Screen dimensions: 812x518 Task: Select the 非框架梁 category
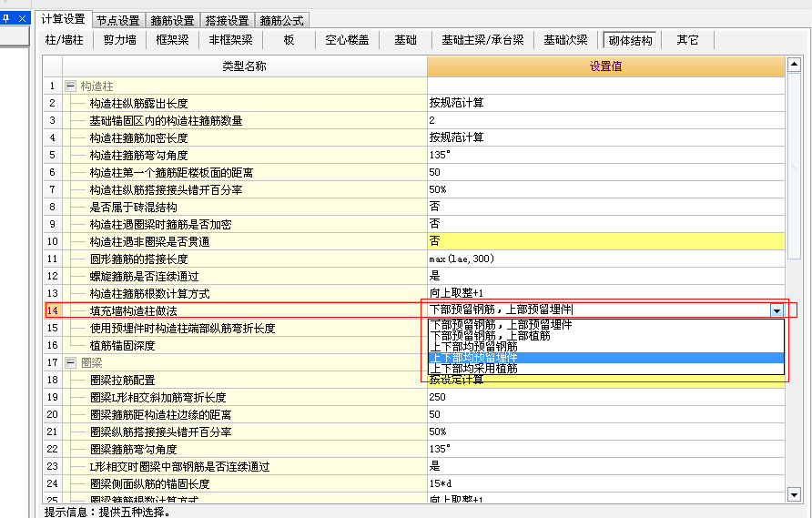click(231, 40)
